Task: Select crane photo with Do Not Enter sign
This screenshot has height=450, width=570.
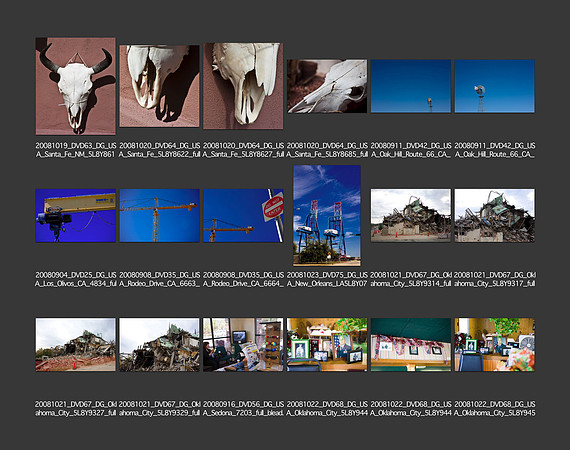Action: 243,216
